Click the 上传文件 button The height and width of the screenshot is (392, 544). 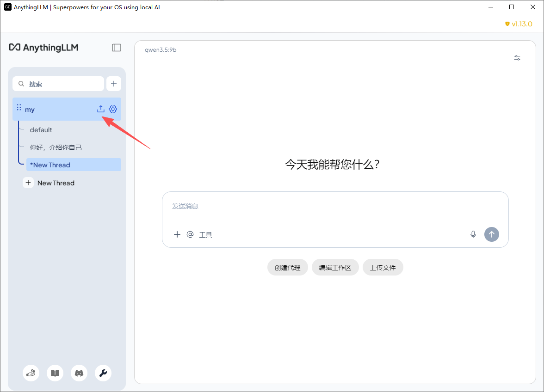[x=383, y=268]
